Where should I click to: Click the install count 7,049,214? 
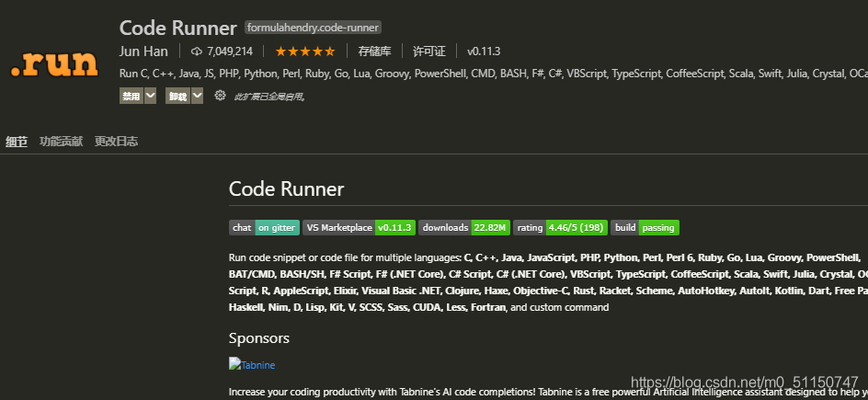tap(230, 51)
